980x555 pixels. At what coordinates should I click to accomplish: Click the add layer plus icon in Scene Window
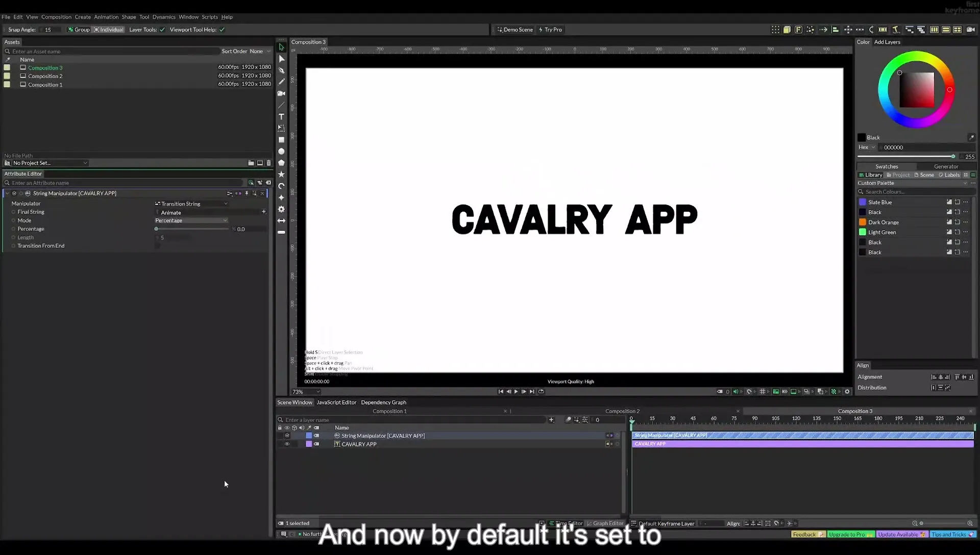(551, 420)
